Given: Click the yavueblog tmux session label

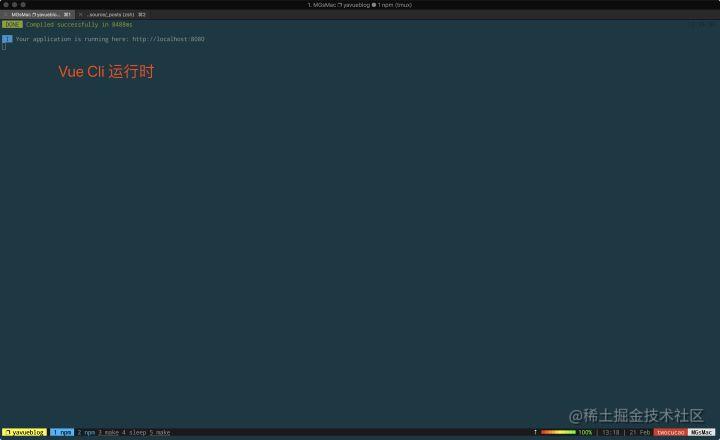Looking at the screenshot, I should (24, 432).
